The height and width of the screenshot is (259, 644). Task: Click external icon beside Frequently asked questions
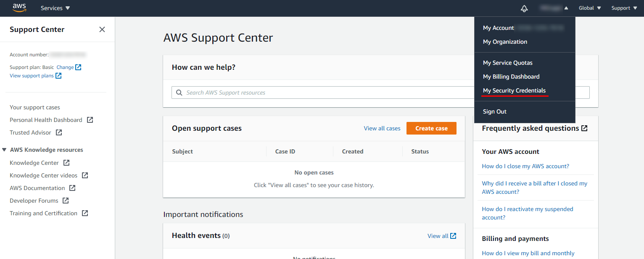click(584, 128)
